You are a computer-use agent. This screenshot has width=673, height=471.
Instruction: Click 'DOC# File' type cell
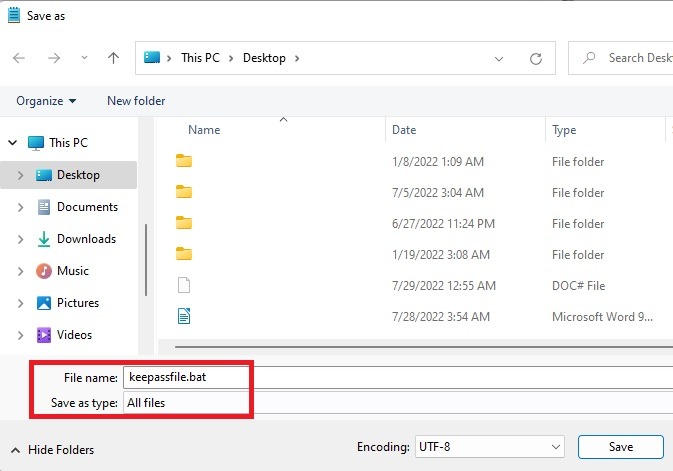click(x=578, y=286)
